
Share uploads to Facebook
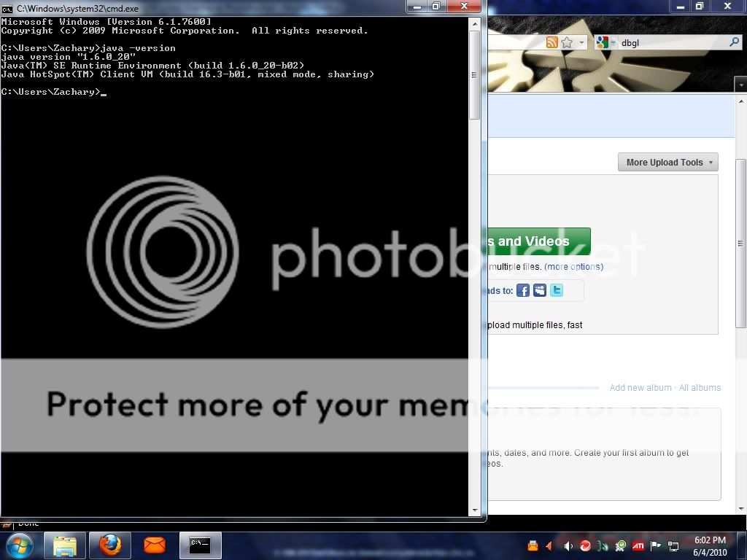(x=523, y=290)
